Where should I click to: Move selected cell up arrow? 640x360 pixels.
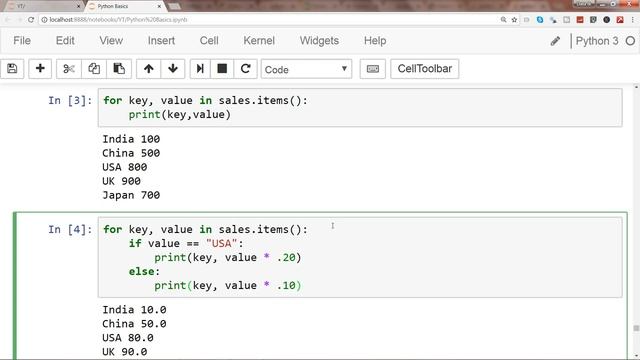point(149,69)
